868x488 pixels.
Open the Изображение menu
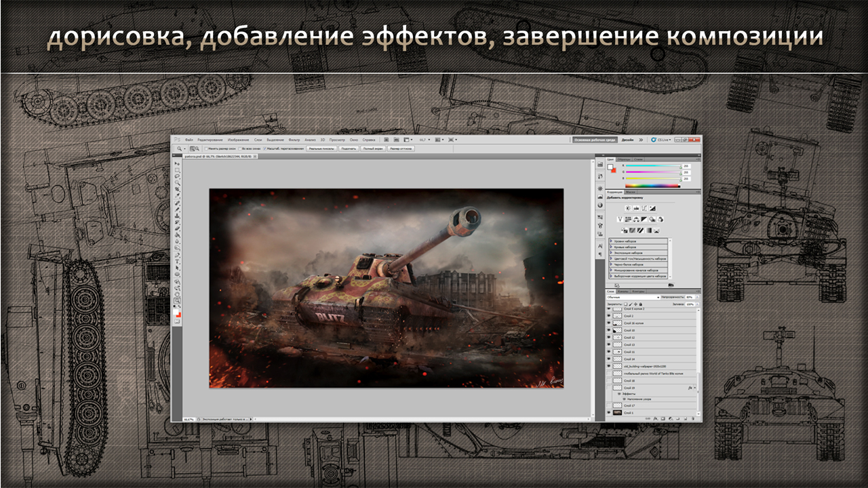[238, 140]
